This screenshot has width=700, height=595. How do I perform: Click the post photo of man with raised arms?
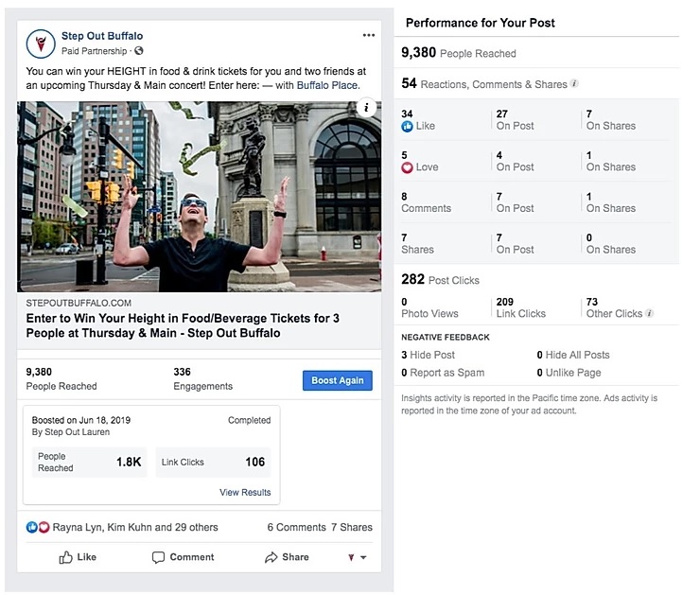point(199,197)
